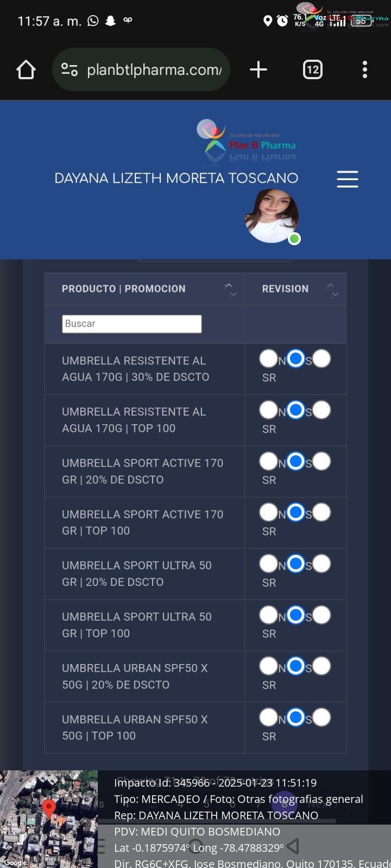Screen dimensions: 391x868
Task: Tap the red map location pin
Action: pos(49,808)
